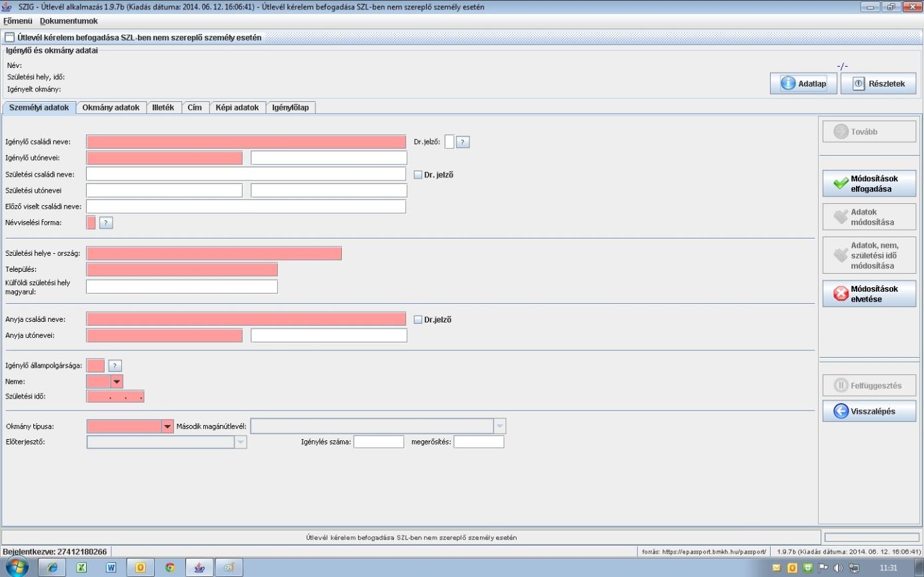Toggle Dr.jelző checkbox for mother's family name

point(418,319)
